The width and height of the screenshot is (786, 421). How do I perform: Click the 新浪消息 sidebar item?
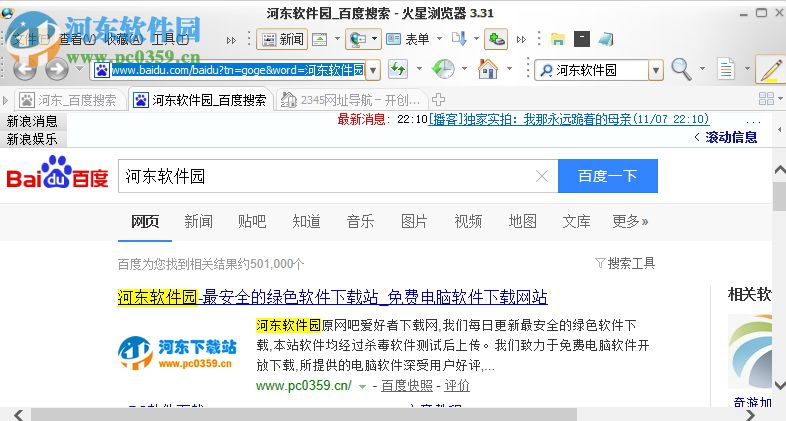coord(32,121)
